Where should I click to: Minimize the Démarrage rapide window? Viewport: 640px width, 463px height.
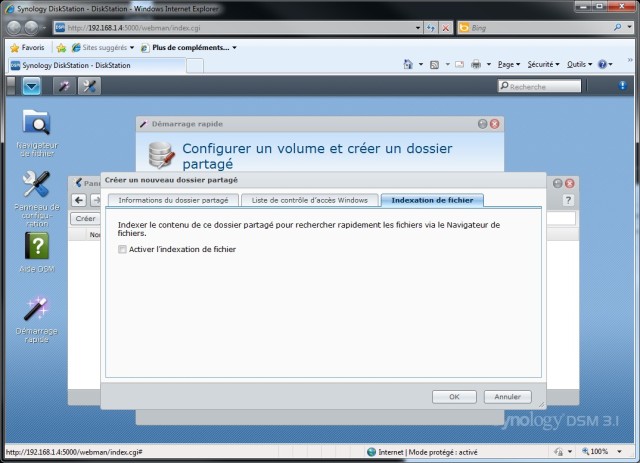tap(482, 124)
